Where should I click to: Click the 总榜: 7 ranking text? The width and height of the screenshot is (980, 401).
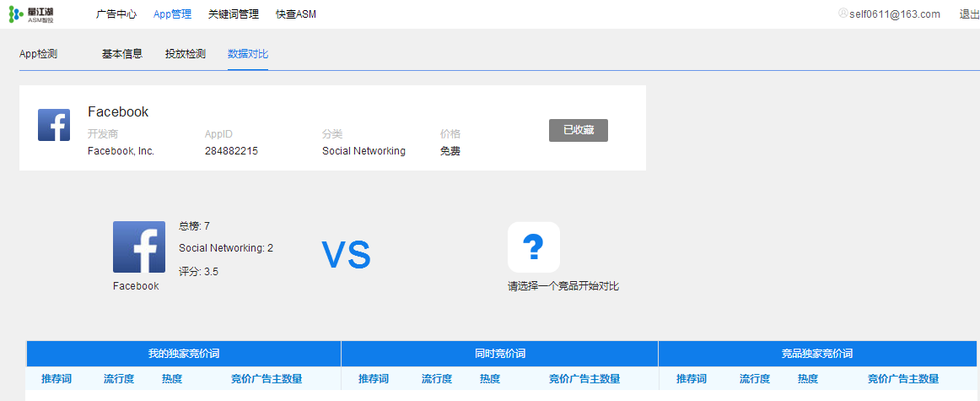tap(194, 226)
